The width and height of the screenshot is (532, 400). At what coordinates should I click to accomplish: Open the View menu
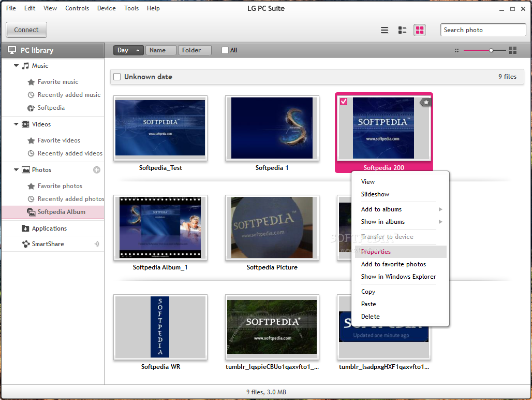tap(50, 8)
